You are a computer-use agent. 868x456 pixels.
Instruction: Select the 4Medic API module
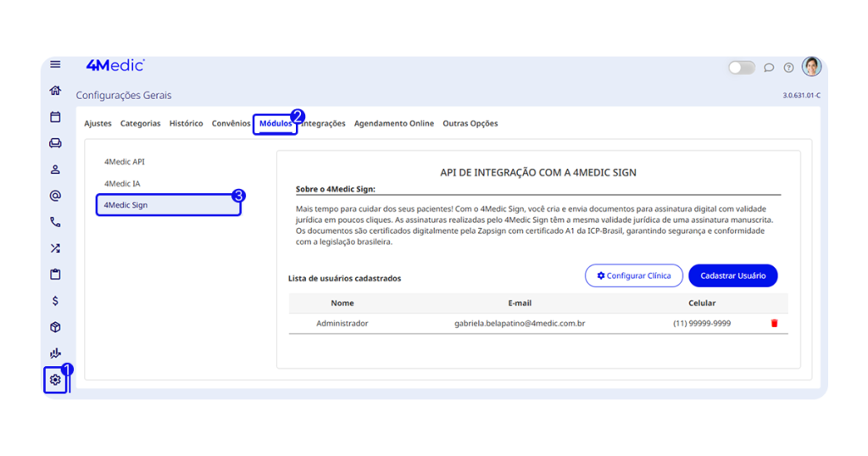tap(125, 162)
